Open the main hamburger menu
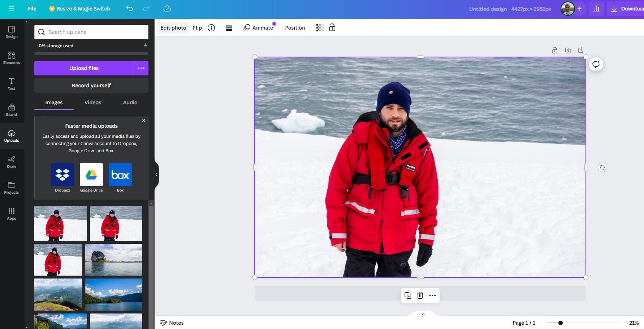This screenshot has width=644, height=329. (x=12, y=9)
